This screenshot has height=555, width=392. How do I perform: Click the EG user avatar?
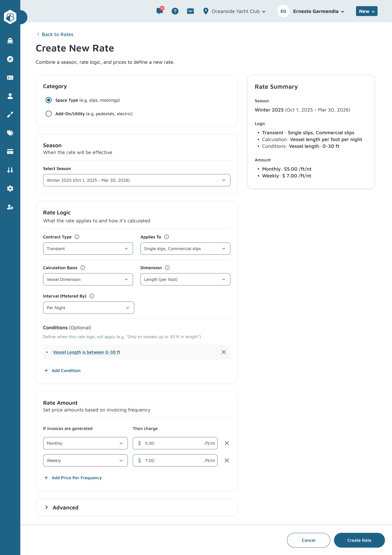coord(283,11)
